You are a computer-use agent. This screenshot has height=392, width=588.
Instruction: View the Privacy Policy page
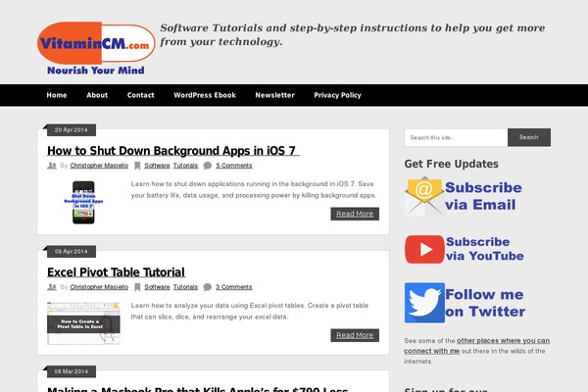(337, 95)
